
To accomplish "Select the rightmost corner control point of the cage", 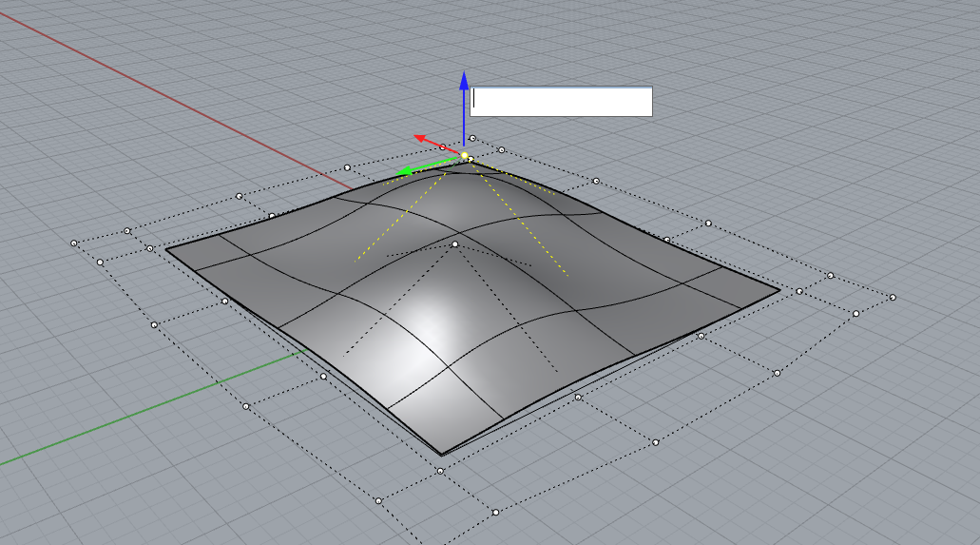I will [893, 297].
